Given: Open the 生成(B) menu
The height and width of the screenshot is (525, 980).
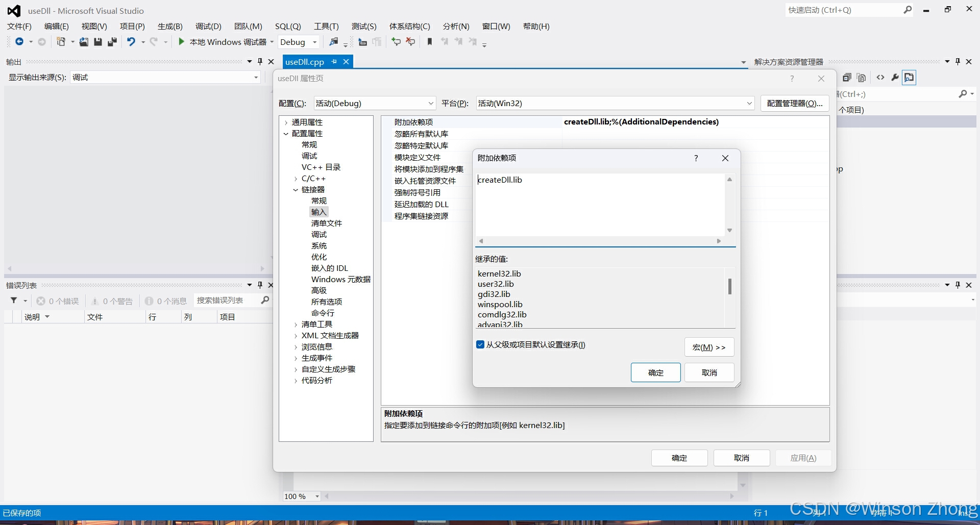Looking at the screenshot, I should pos(170,26).
